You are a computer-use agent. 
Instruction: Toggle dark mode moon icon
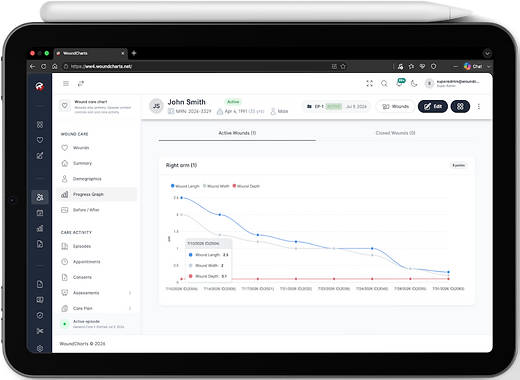coord(414,83)
